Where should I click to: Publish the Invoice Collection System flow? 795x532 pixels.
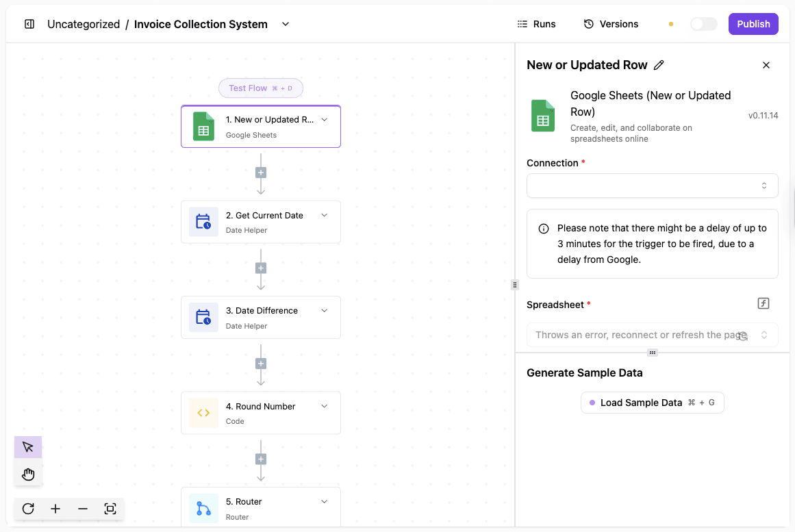753,23
